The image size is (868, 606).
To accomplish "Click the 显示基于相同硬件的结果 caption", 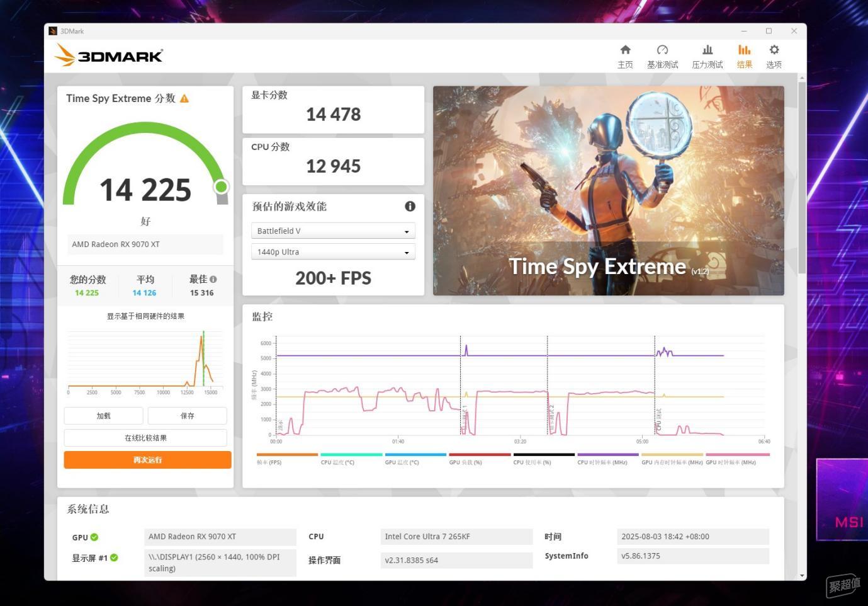I will tap(145, 316).
